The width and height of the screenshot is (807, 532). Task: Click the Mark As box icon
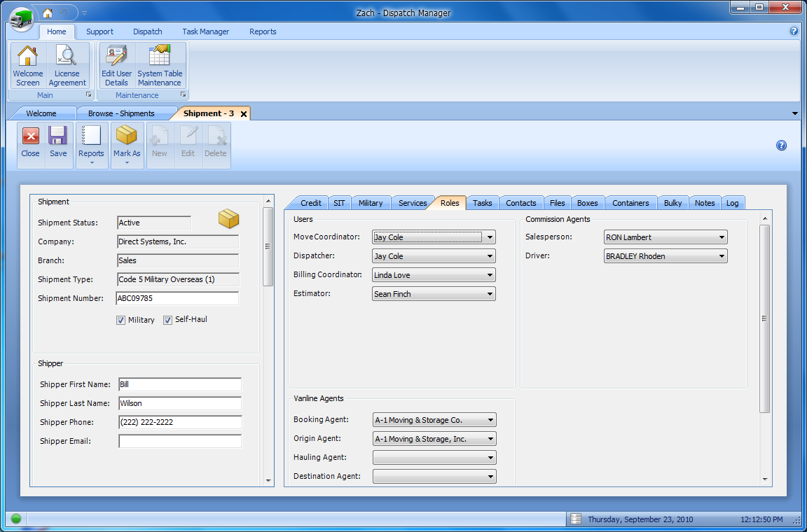click(127, 136)
